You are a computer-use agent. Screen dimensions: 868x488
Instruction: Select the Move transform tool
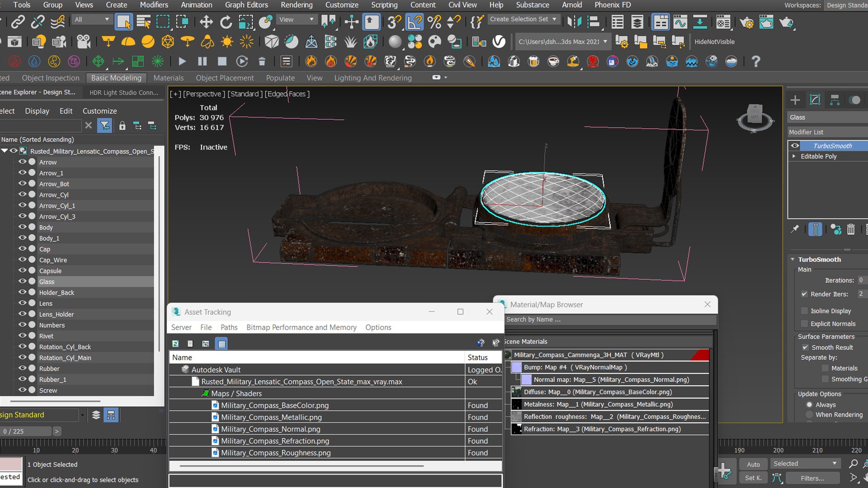[x=206, y=22]
